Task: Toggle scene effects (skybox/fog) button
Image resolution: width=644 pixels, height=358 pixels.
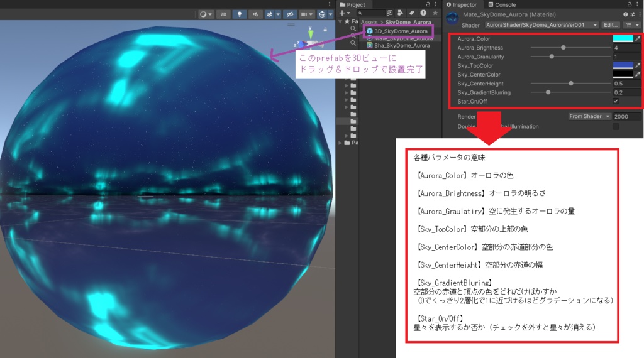Action: [x=269, y=14]
